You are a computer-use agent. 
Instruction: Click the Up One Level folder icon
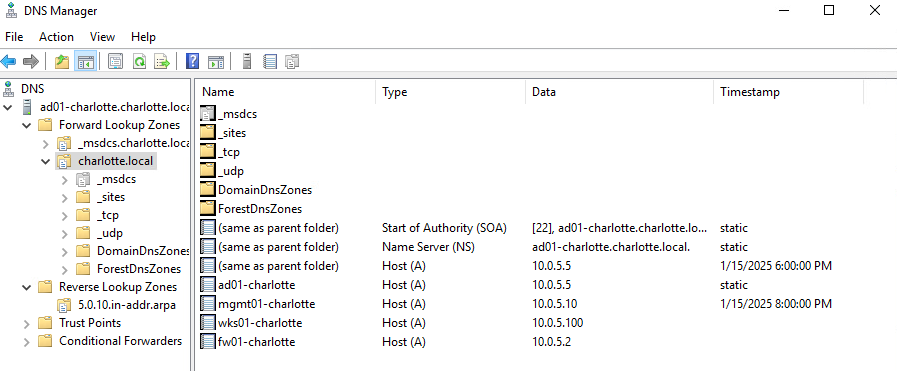click(x=62, y=62)
